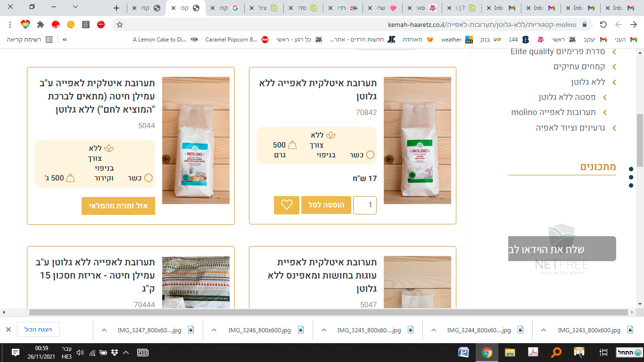
Task: Open the volume control in system tray
Action: point(80,353)
